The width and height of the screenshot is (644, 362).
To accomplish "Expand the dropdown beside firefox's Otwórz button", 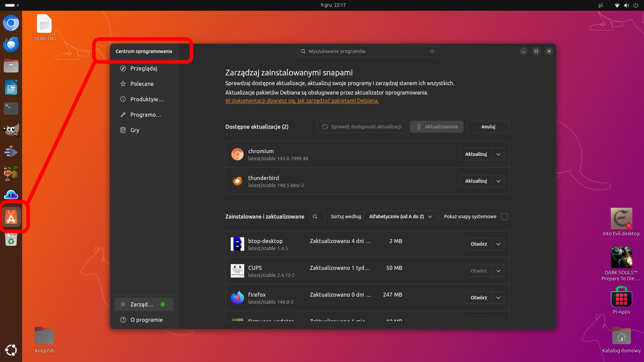I will (x=498, y=297).
